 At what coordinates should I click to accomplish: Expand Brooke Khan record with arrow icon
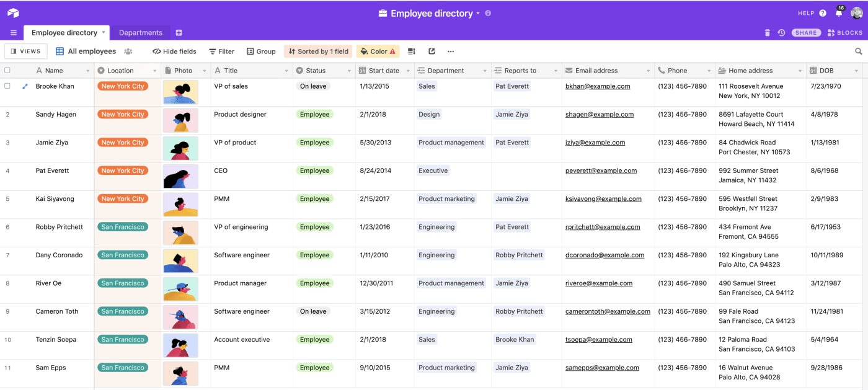[x=25, y=86]
